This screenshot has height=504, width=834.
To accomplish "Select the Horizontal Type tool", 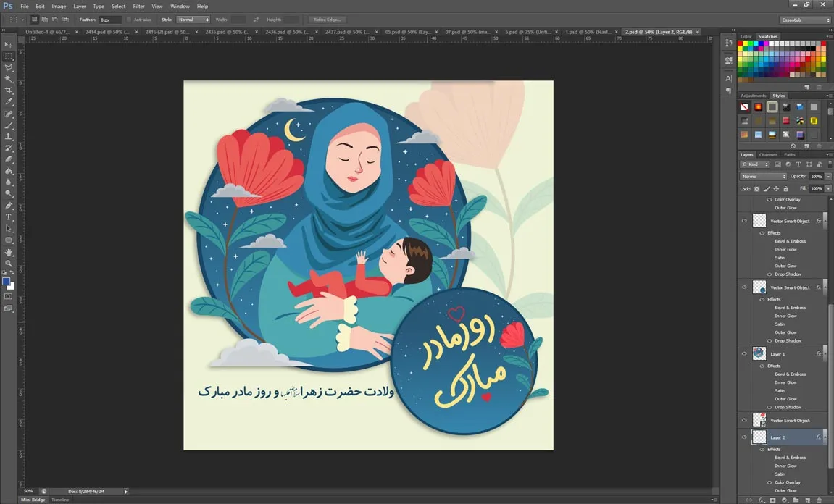I will click(9, 217).
